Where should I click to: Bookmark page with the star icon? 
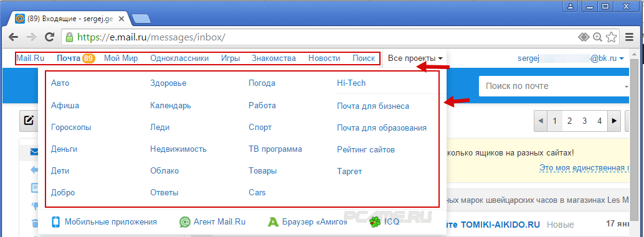611,37
